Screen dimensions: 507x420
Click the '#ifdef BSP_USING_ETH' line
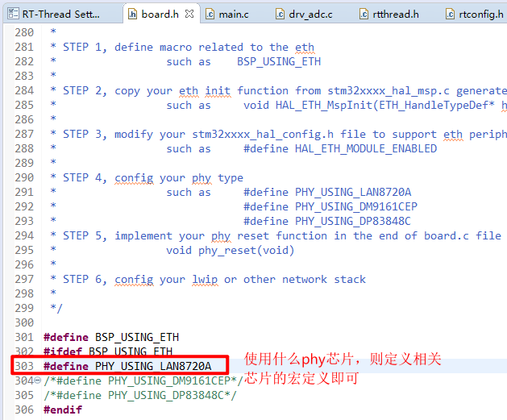click(x=108, y=351)
